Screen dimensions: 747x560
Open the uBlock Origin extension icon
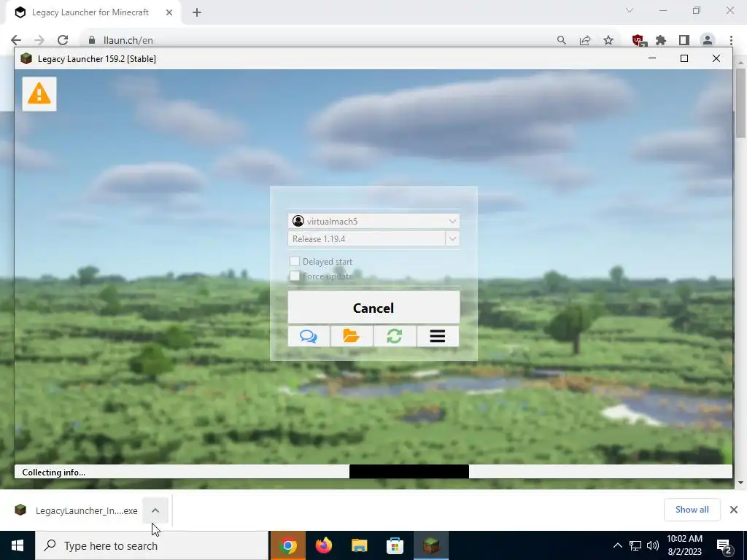tap(638, 40)
